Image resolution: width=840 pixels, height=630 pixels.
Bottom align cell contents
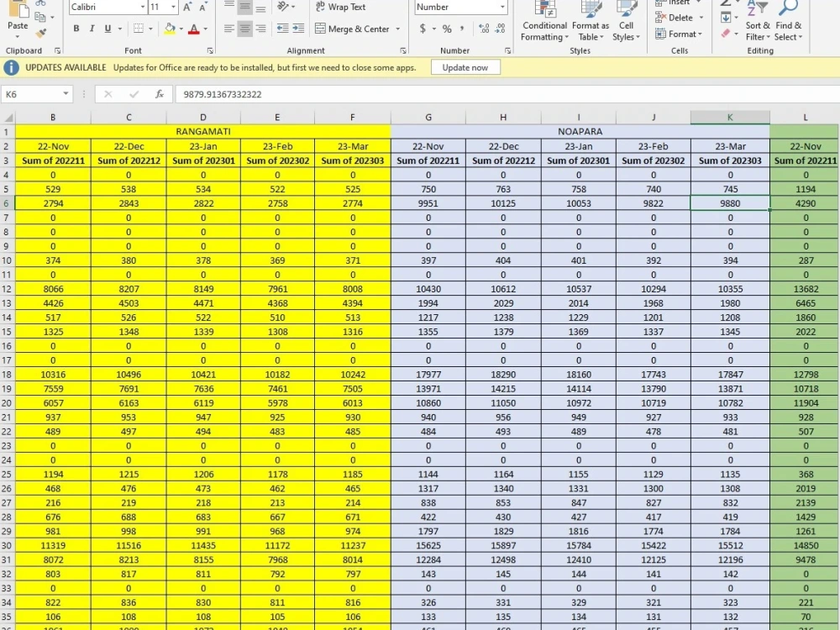coord(261,7)
